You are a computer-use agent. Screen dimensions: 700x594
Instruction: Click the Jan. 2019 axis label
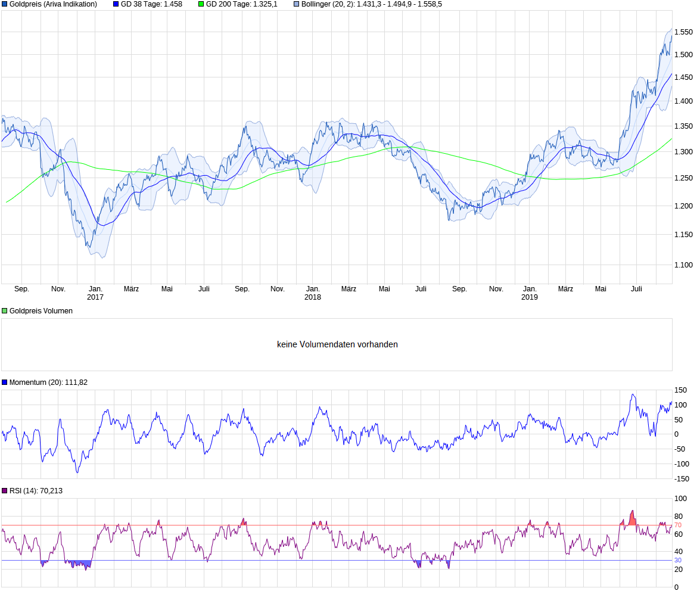(x=530, y=293)
